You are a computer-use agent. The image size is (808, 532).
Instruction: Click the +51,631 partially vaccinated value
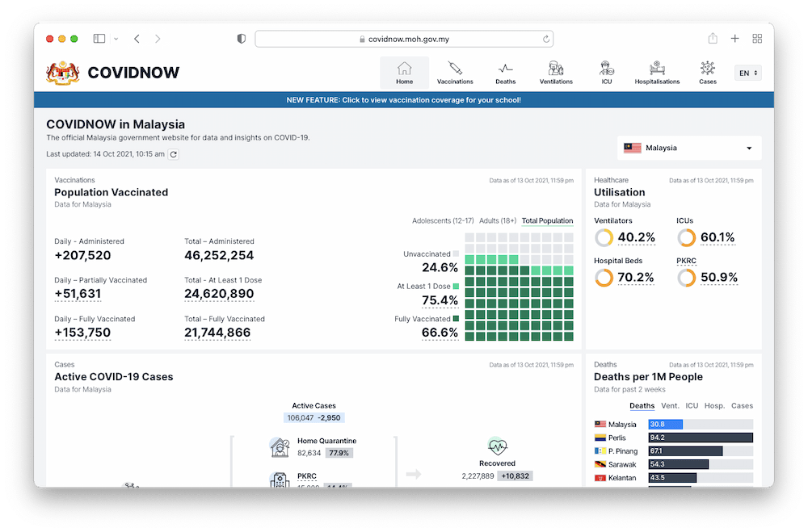pyautogui.click(x=78, y=294)
